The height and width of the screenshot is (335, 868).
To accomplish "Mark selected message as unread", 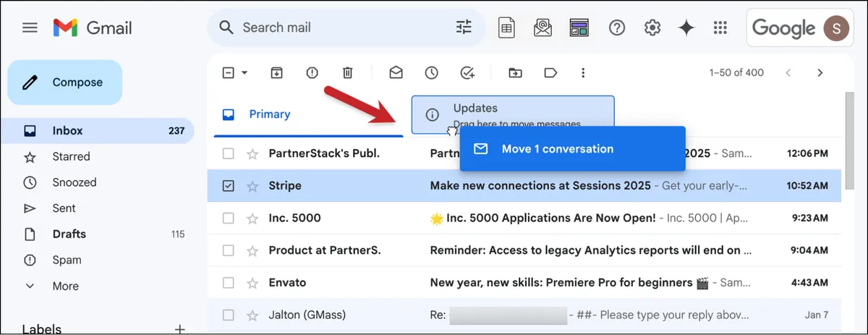I will point(396,72).
